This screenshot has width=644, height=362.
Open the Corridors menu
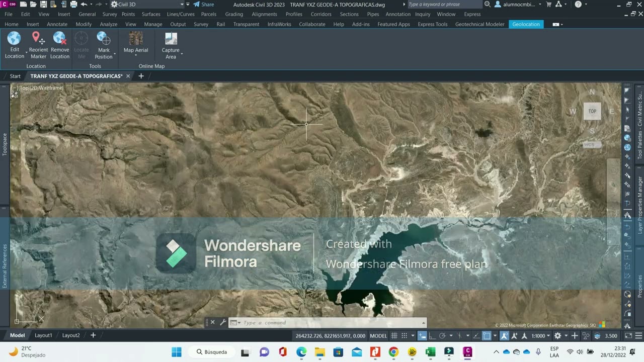(x=321, y=14)
